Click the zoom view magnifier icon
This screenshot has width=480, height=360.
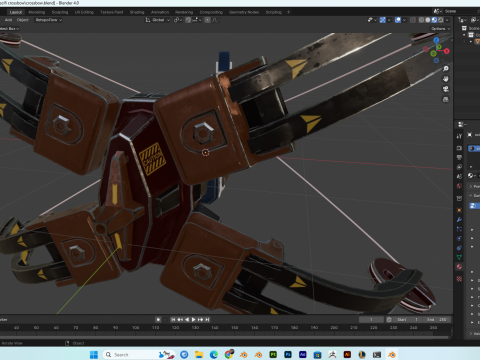click(446, 69)
